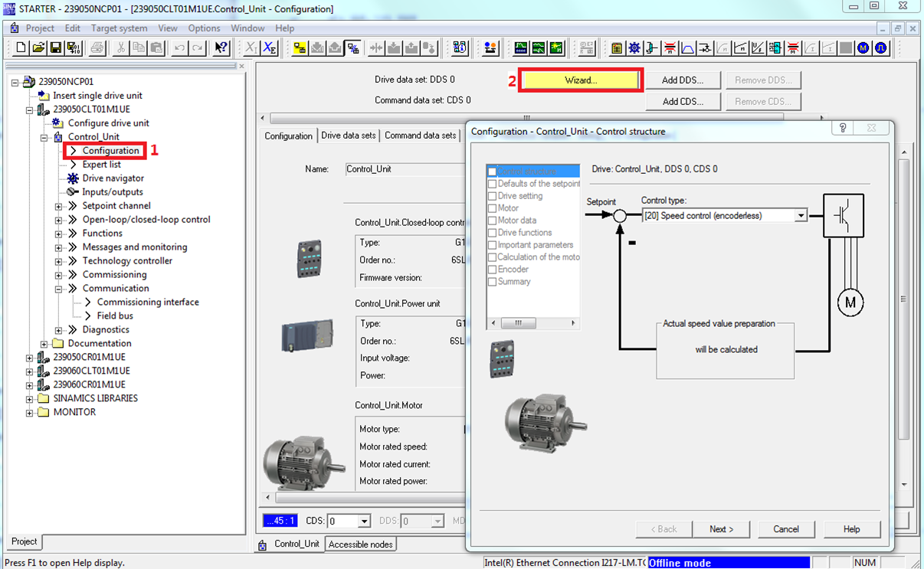924x569 pixels.
Task: Open a project with the folder icon
Action: point(38,48)
